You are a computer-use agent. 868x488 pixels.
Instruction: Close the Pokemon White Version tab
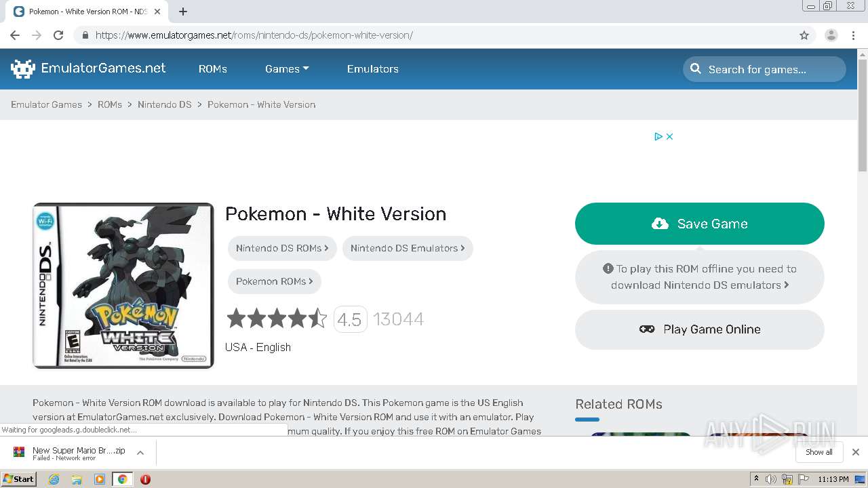[157, 12]
